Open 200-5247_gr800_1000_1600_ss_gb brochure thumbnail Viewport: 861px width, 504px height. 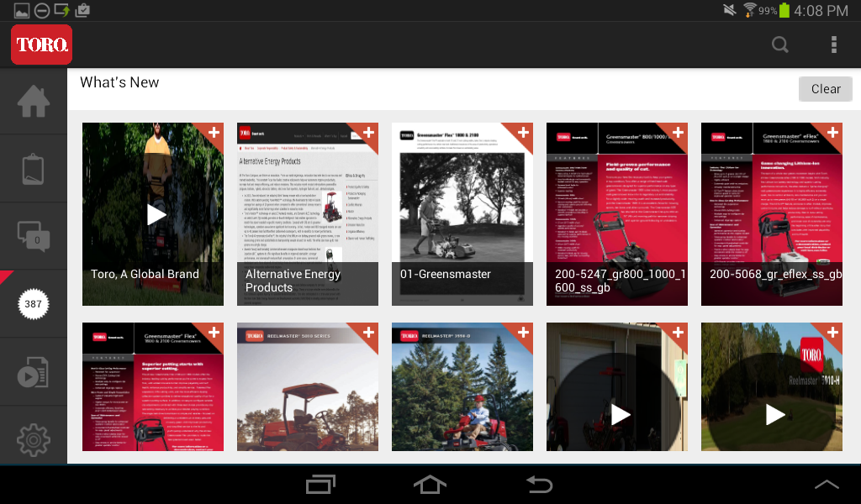click(617, 214)
